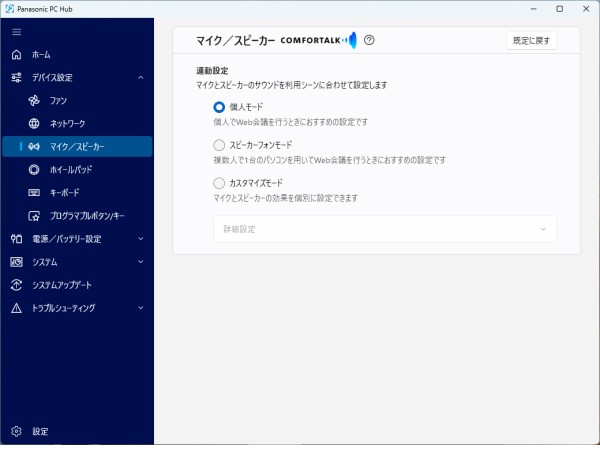Click the ファン fan icon

34,100
